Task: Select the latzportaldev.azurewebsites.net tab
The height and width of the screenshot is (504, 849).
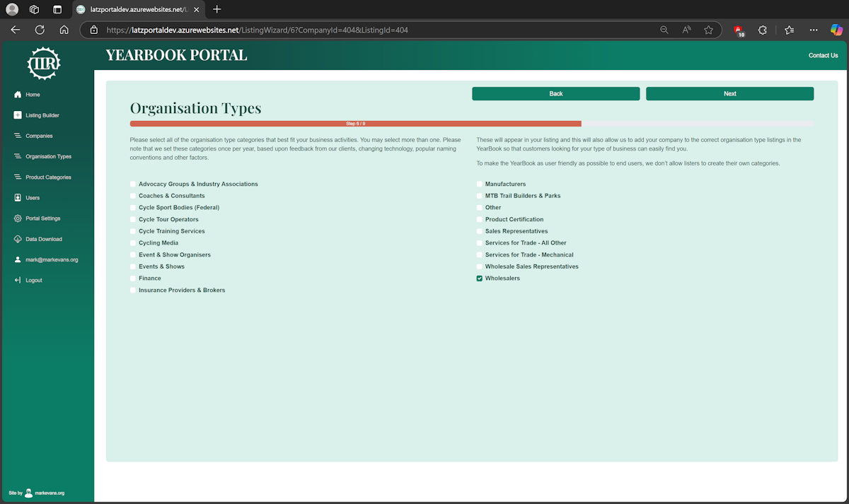Action: coord(139,9)
